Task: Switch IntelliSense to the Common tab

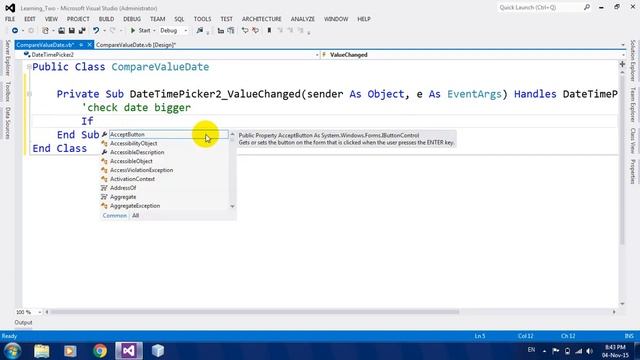Action: point(115,216)
